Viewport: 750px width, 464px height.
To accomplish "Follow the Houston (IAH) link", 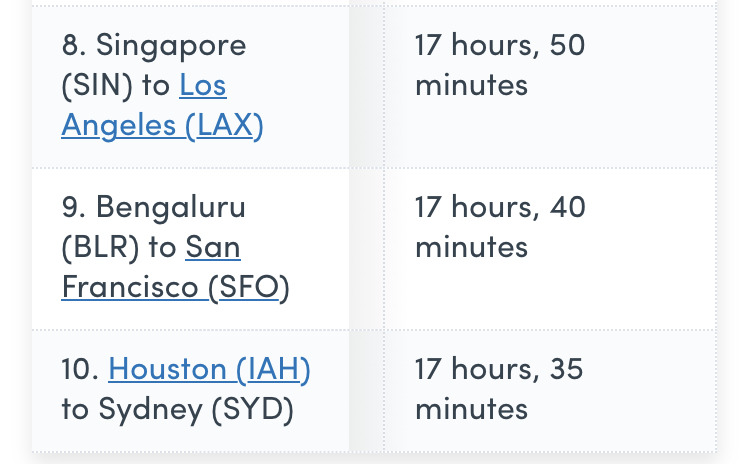I will (x=210, y=369).
